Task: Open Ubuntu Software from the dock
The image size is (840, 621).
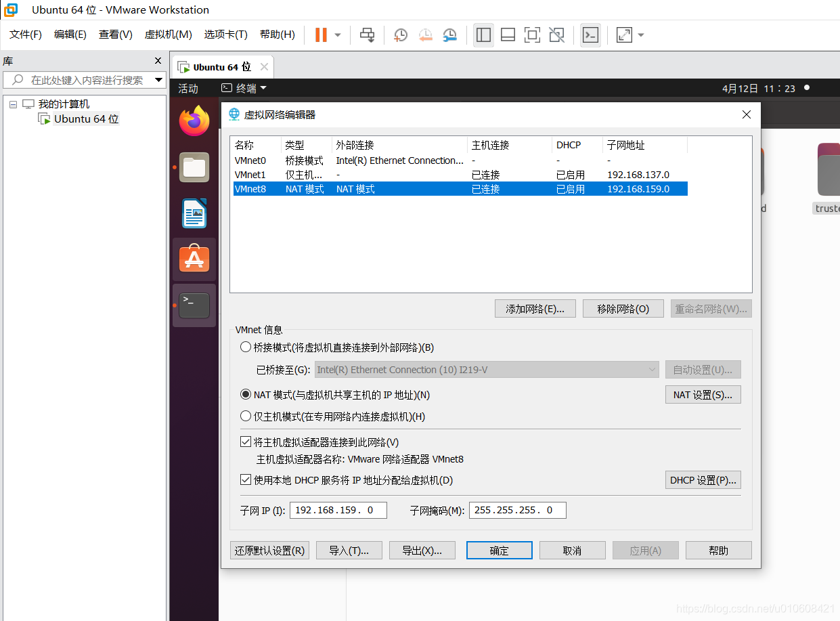Action: (x=194, y=259)
